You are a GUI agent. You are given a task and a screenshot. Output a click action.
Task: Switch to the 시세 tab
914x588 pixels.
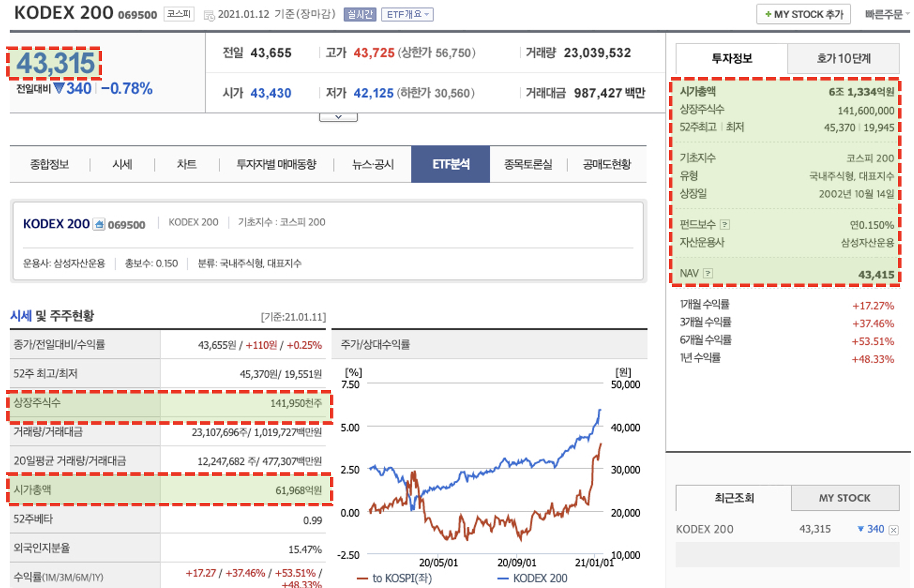(122, 164)
